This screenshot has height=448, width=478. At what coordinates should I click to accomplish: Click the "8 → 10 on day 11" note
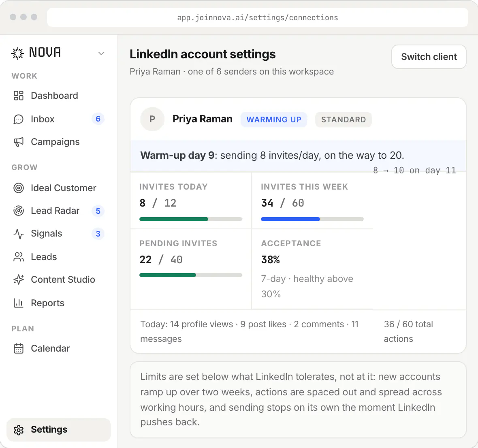(x=414, y=171)
